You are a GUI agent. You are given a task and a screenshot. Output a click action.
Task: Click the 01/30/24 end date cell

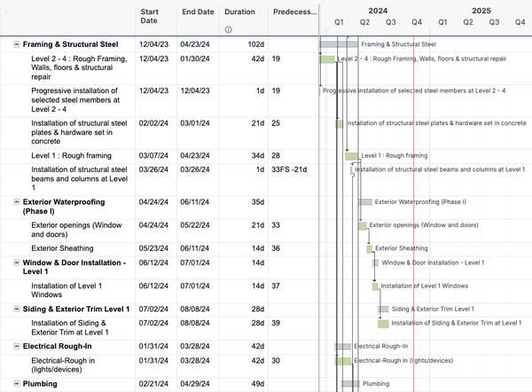(x=195, y=59)
